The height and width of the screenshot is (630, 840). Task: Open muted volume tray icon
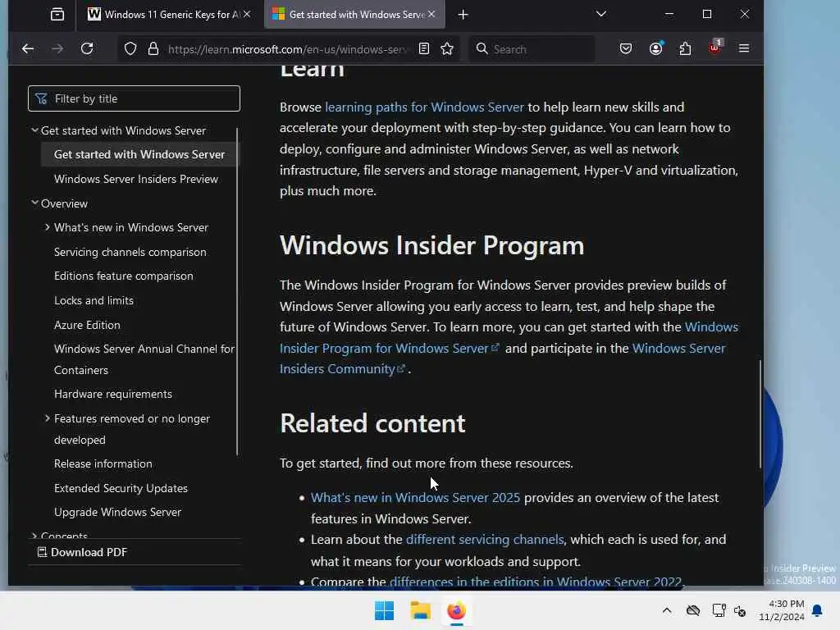741,610
